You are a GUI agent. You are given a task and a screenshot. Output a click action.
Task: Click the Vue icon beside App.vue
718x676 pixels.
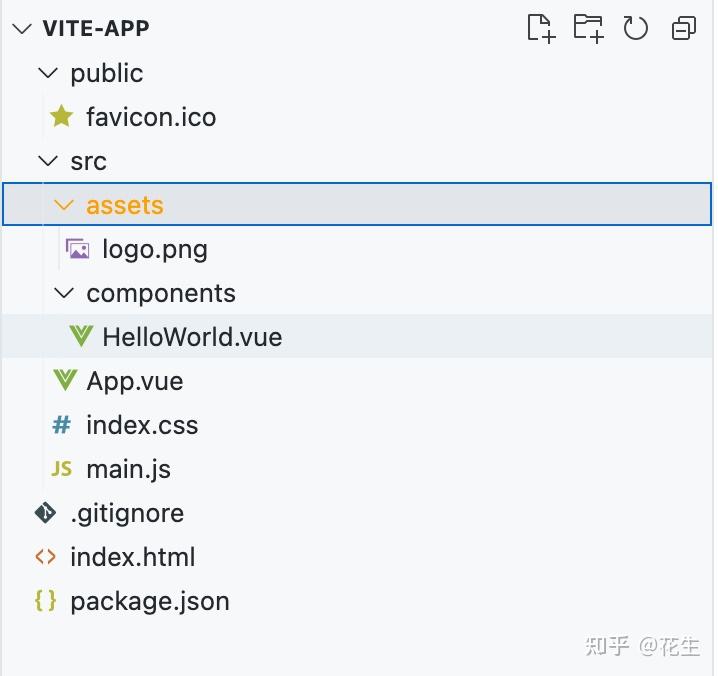[x=65, y=381]
